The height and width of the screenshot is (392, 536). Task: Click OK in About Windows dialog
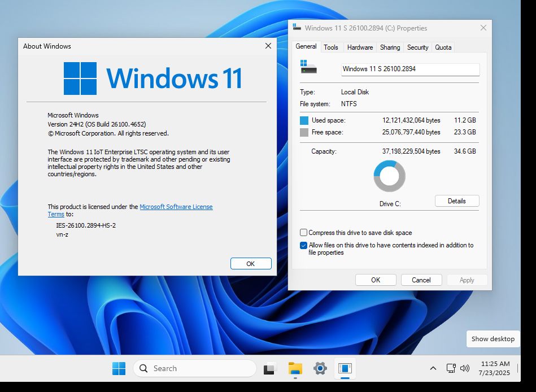coord(251,263)
